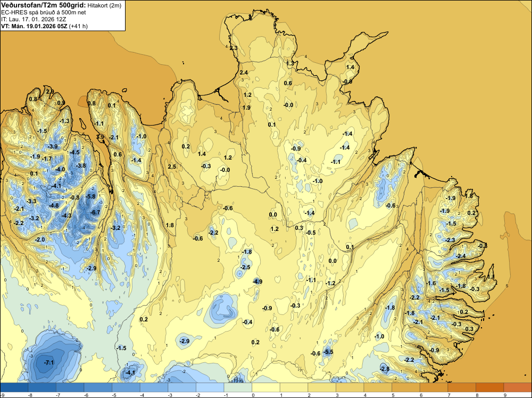Click the -2.3 temperature value
The image size is (532, 398).
pos(450,240)
